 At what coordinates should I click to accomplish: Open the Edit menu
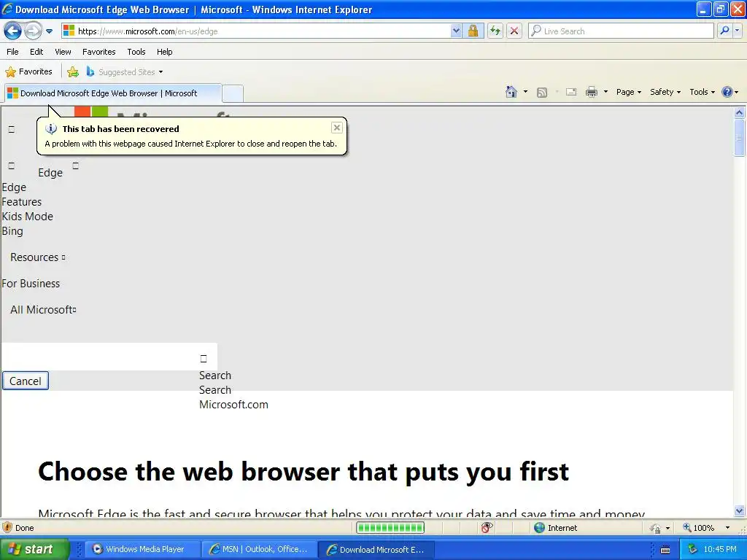[x=36, y=52]
